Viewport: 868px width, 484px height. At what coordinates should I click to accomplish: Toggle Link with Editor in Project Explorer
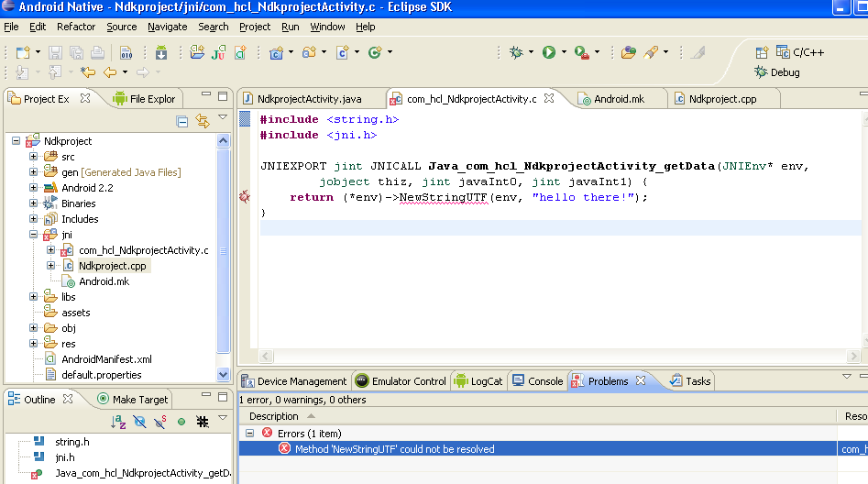[203, 121]
